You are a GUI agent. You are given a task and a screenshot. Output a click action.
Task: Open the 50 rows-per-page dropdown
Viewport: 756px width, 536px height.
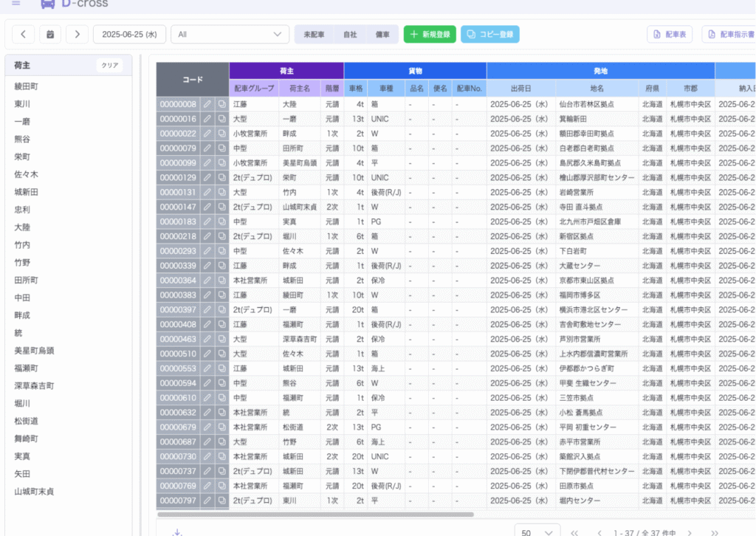537,532
